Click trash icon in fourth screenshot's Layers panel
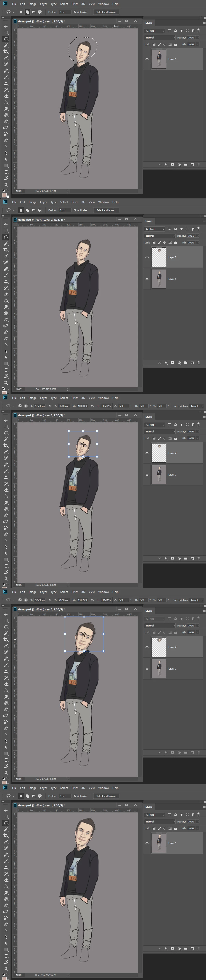 pos(199,753)
